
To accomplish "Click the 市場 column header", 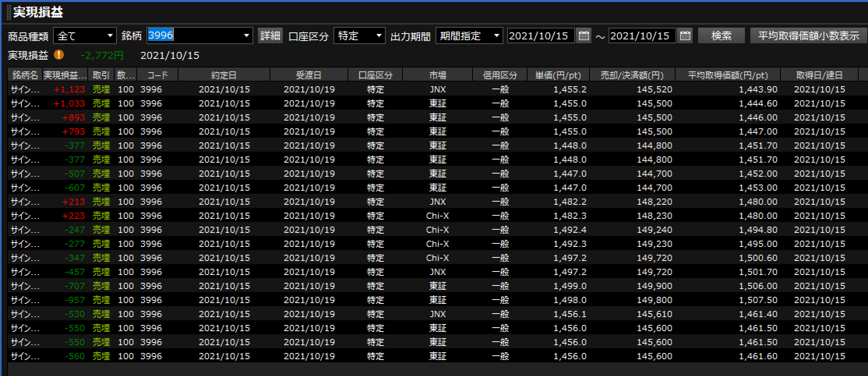I will coord(438,75).
